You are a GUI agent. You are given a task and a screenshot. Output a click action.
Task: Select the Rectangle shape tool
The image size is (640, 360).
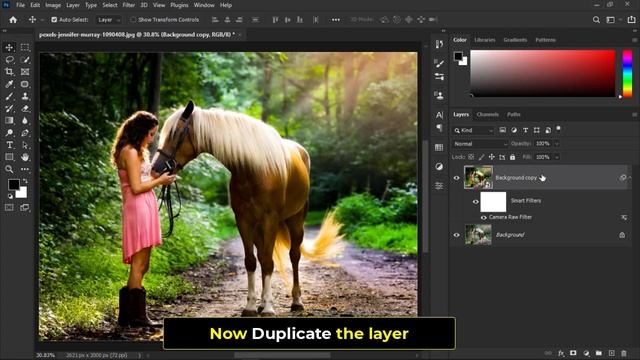[x=9, y=157]
